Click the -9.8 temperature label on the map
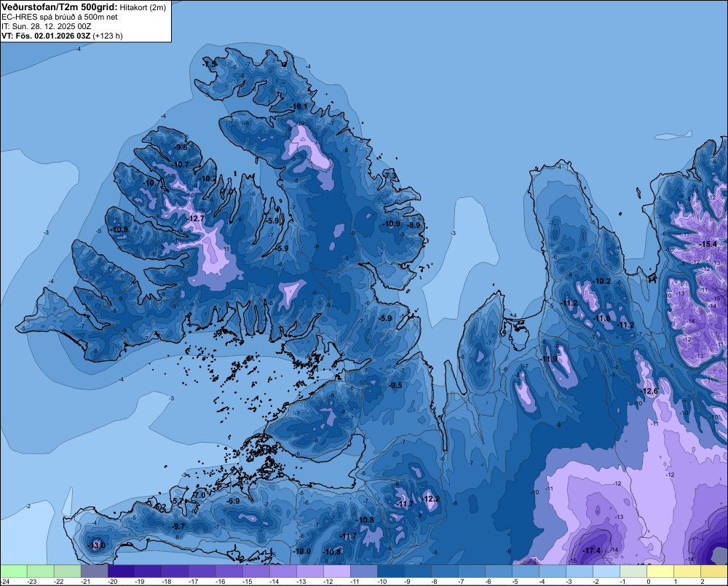This screenshot has height=586, width=728. point(180,147)
